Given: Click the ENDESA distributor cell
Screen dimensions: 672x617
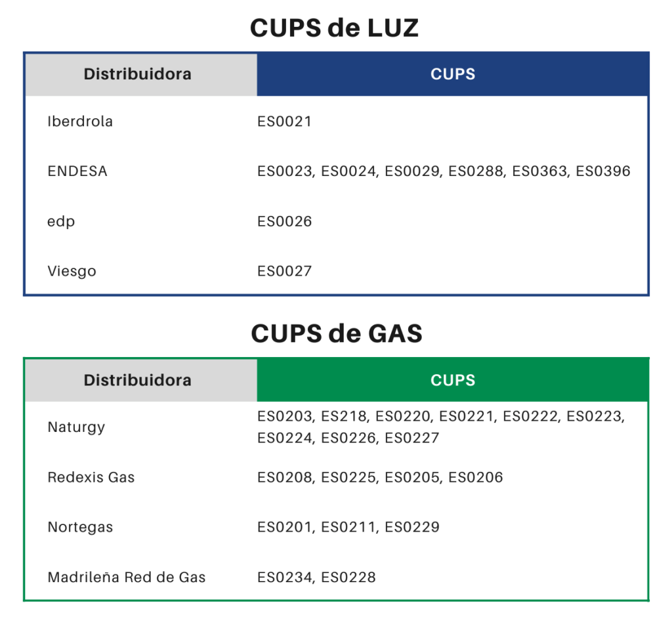Looking at the screenshot, I should point(77,171).
